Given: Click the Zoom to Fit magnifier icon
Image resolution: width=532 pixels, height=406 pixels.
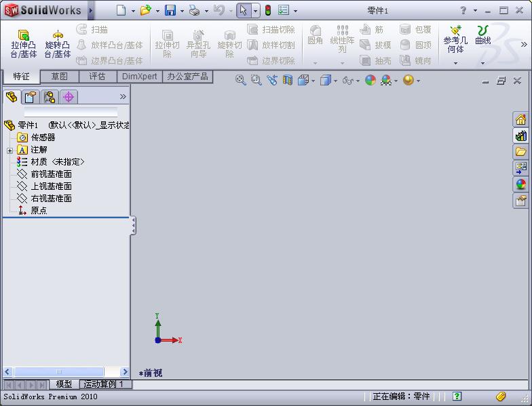Looking at the screenshot, I should (x=240, y=80).
